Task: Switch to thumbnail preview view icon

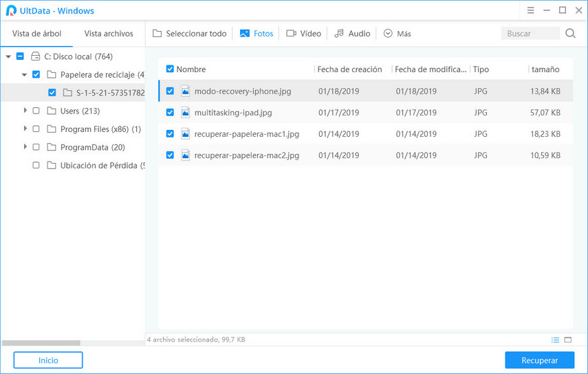Action: pyautogui.click(x=568, y=340)
